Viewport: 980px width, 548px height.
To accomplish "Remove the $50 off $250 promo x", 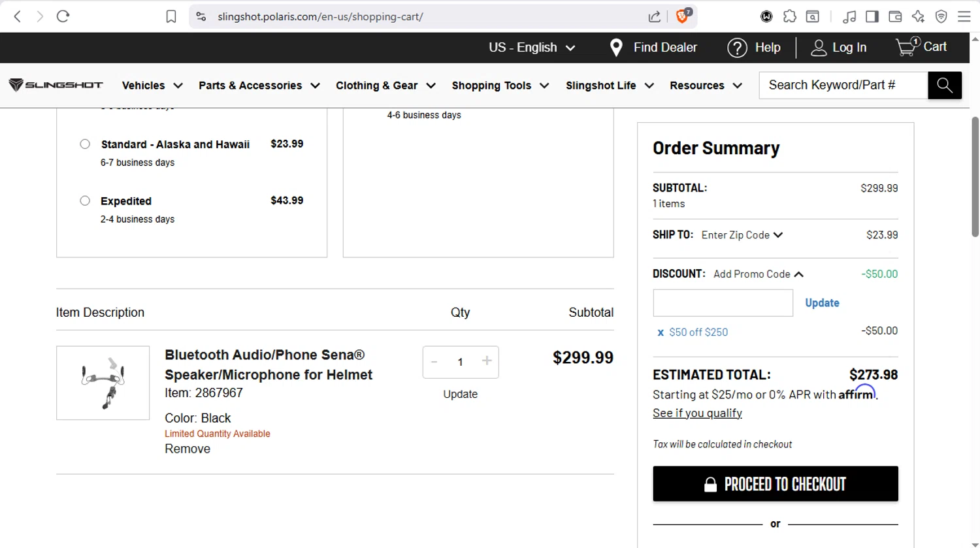I will 661,332.
